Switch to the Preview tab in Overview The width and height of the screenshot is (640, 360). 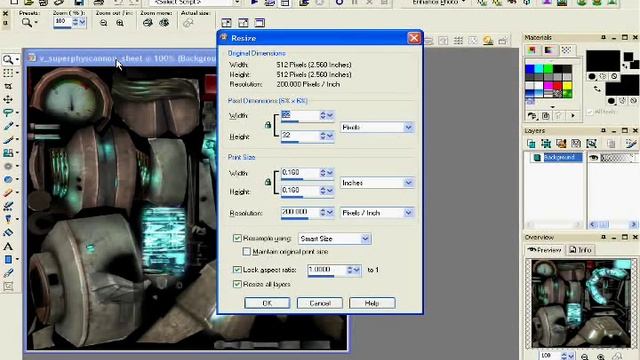(x=544, y=250)
